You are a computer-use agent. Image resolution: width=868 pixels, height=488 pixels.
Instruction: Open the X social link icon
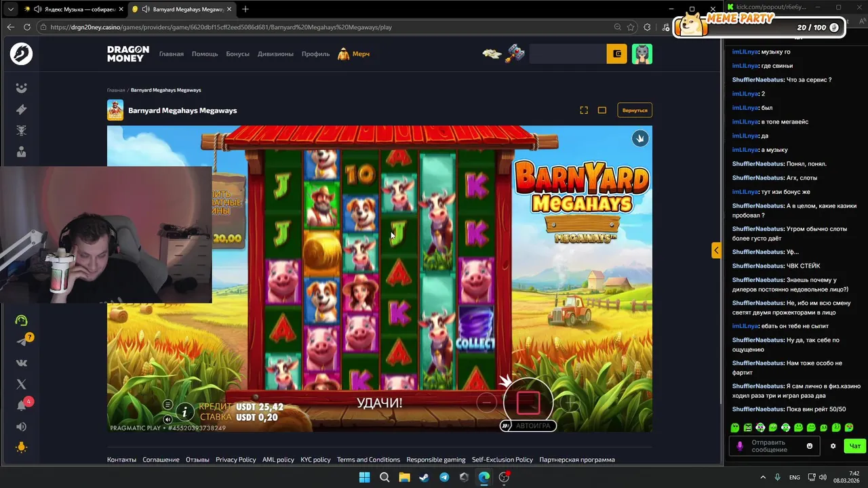pos(22,384)
